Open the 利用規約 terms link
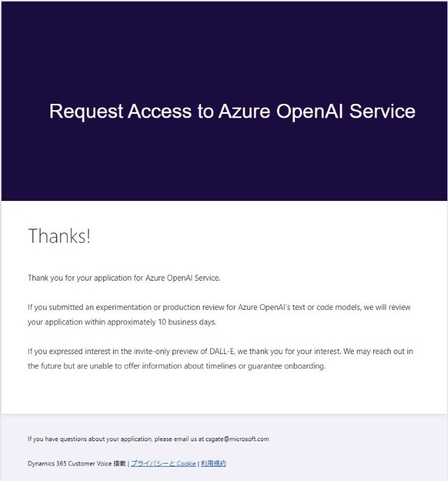This screenshot has width=448, height=481. click(213, 464)
